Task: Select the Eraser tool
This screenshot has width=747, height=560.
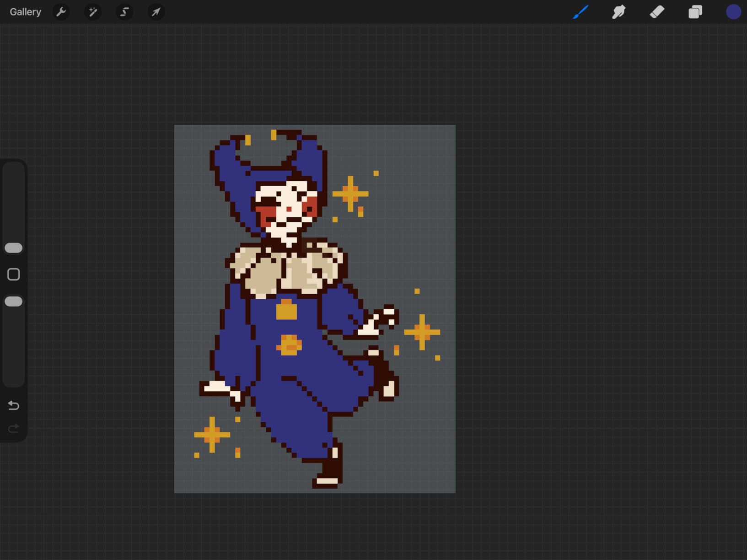Action: [x=657, y=12]
